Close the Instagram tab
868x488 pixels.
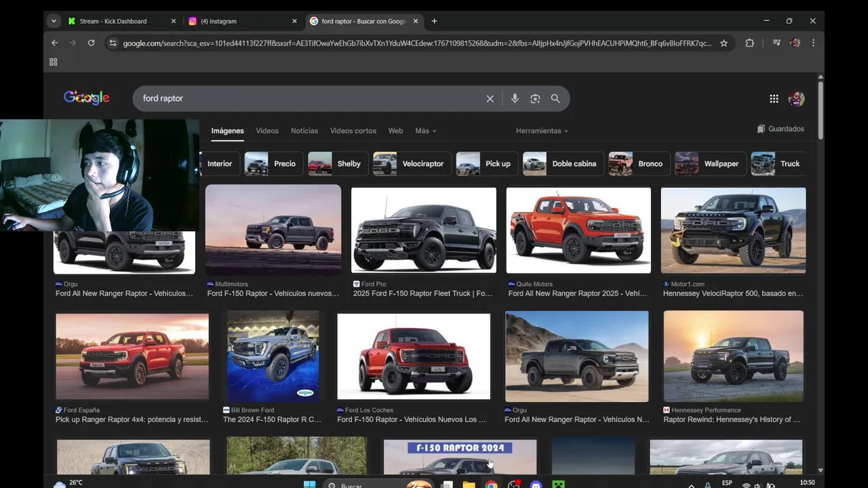[x=294, y=21]
